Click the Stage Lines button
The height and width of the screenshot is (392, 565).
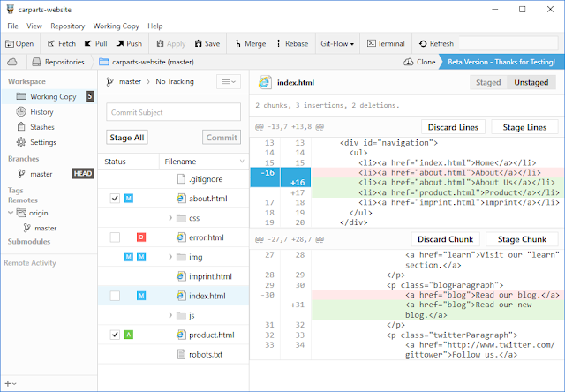tap(524, 127)
